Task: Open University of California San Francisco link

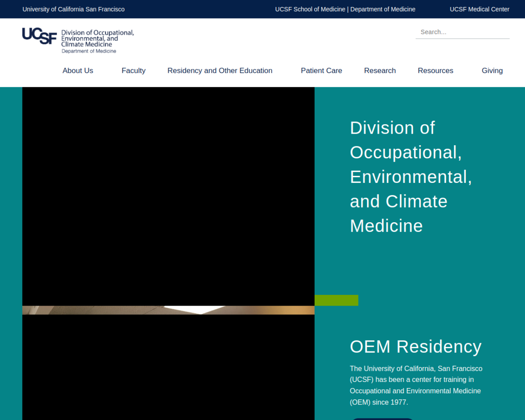Action: [73, 9]
